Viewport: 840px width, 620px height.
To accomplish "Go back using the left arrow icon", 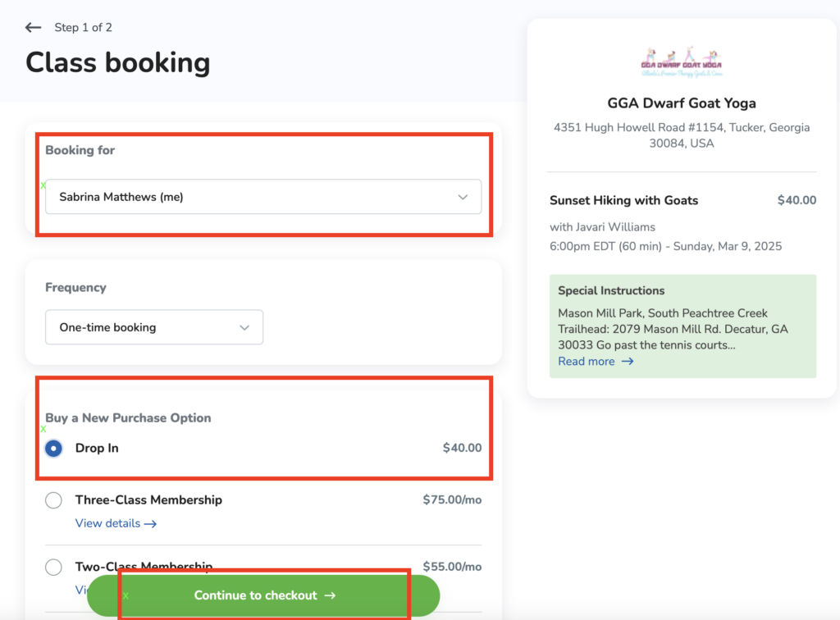I will pos(33,27).
